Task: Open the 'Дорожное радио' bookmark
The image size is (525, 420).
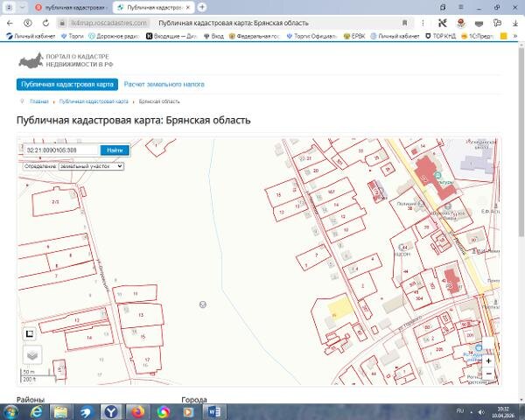Action: (x=114, y=36)
